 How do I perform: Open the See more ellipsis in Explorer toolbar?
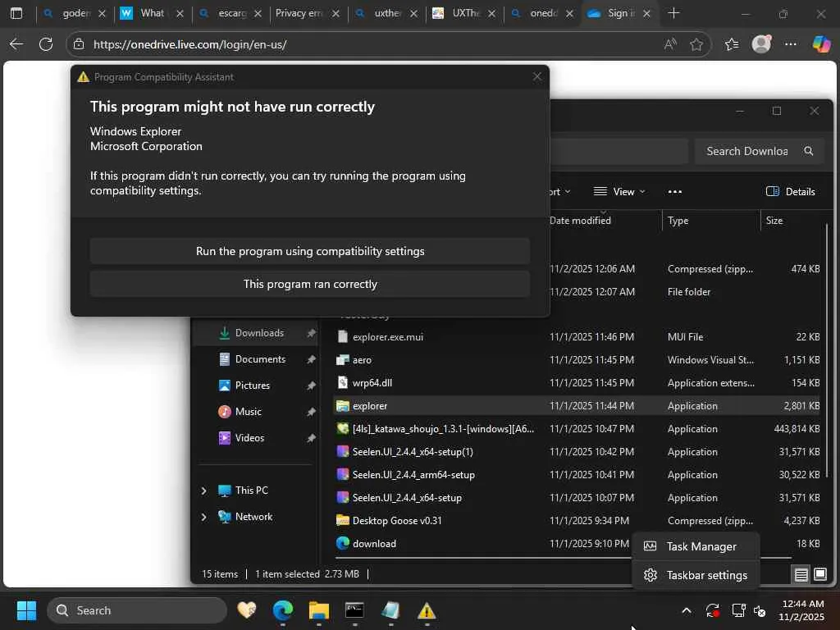tap(675, 192)
